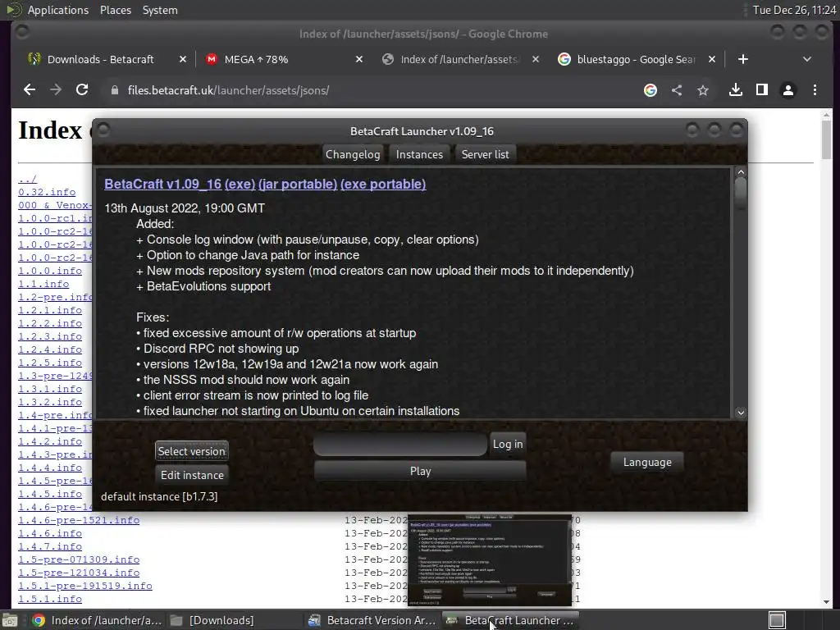Open Chrome downloads icon
Image resolution: width=840 pixels, height=630 pixels.
coord(736,90)
